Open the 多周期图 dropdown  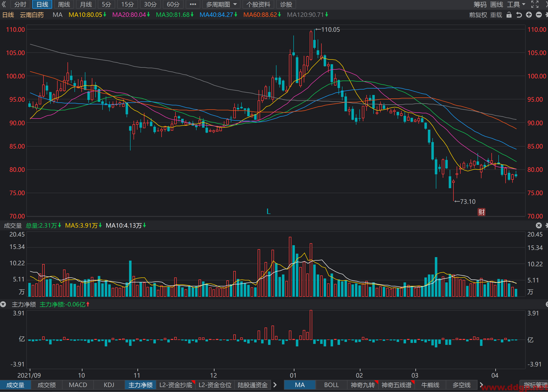[x=221, y=4]
